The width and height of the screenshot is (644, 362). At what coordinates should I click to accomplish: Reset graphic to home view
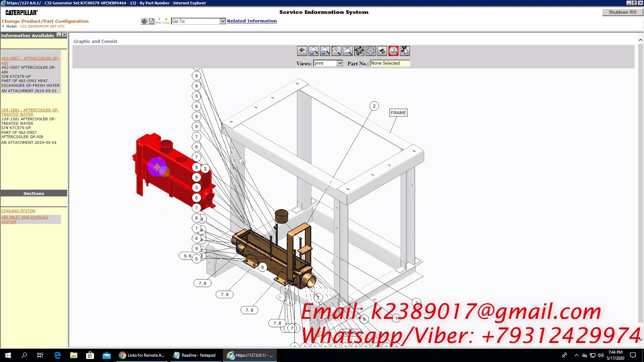point(302,51)
